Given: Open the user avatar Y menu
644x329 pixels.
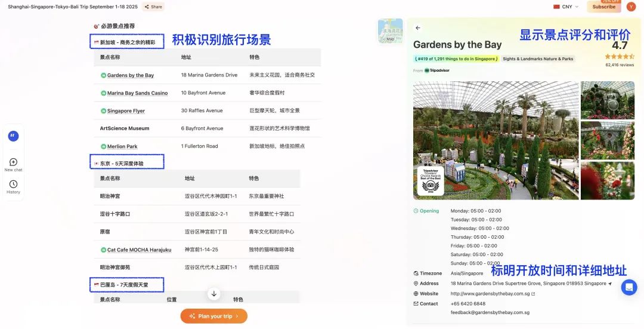Looking at the screenshot, I should (631, 7).
